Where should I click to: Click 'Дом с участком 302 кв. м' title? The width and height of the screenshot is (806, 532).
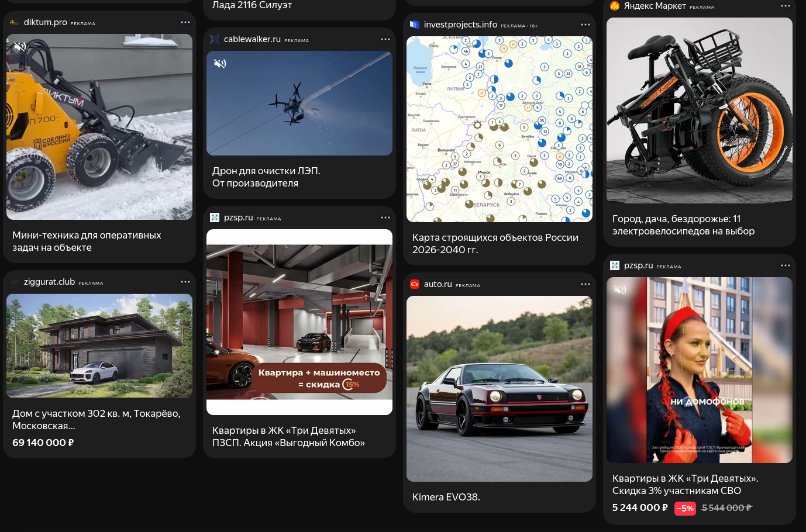tap(97, 419)
